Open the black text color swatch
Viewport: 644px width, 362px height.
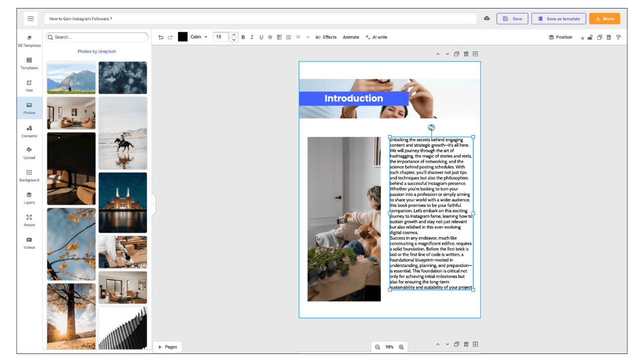[183, 37]
